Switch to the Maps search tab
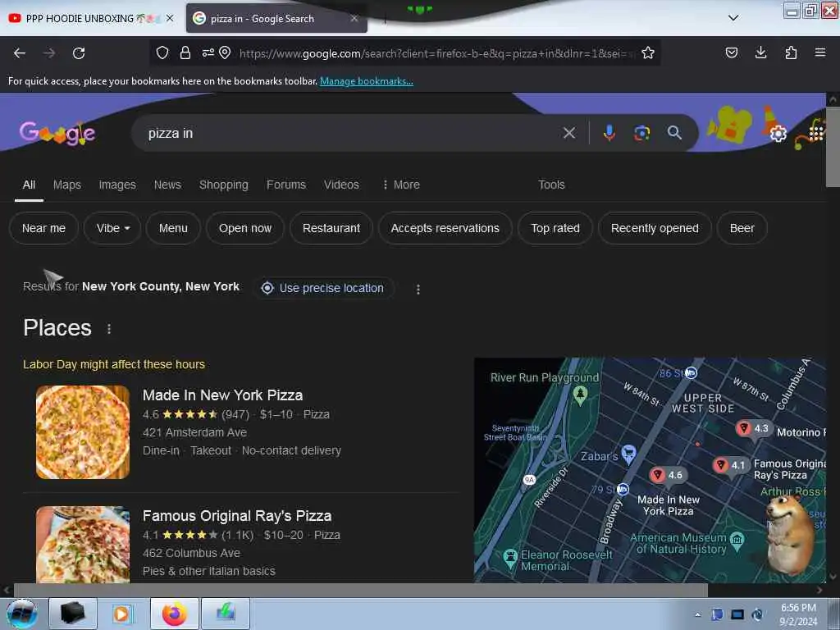The height and width of the screenshot is (630, 840). [67, 185]
